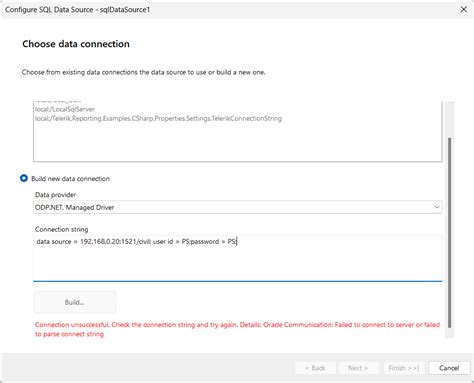Select the TelerikConnectionString connection entry
This screenshot has height=383, width=474.
tap(158, 118)
